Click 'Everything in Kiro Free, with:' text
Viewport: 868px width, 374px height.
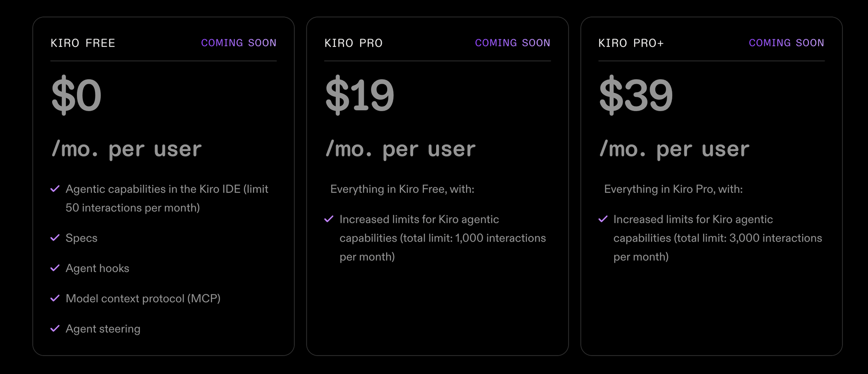pyautogui.click(x=402, y=189)
